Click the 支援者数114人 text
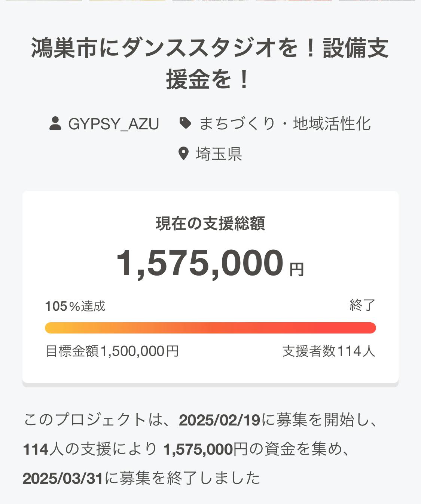The width and height of the screenshot is (421, 504). tap(329, 351)
